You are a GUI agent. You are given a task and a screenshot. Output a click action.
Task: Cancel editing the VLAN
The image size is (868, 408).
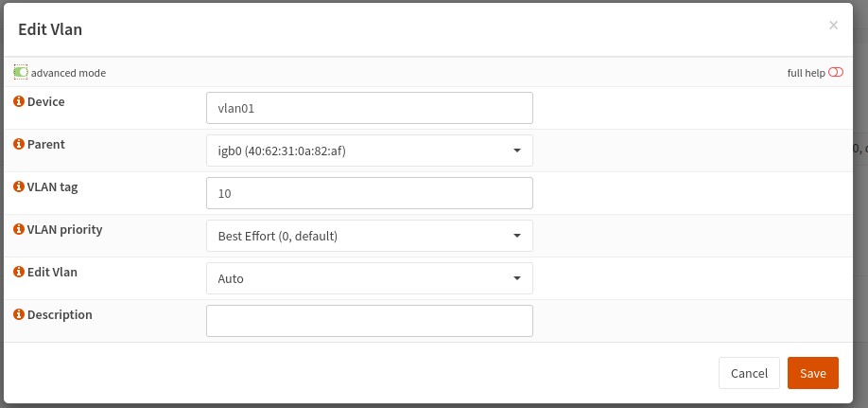pos(749,373)
